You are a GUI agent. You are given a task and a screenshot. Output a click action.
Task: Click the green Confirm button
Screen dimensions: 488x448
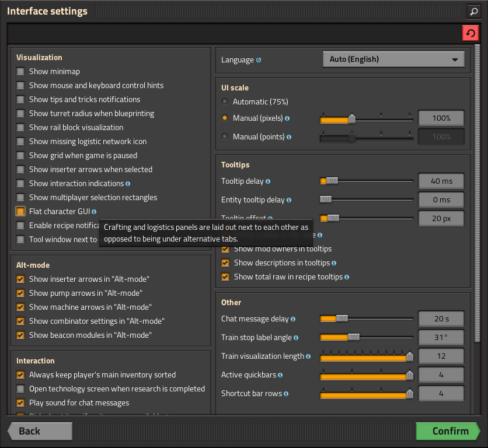pyautogui.click(x=448, y=431)
